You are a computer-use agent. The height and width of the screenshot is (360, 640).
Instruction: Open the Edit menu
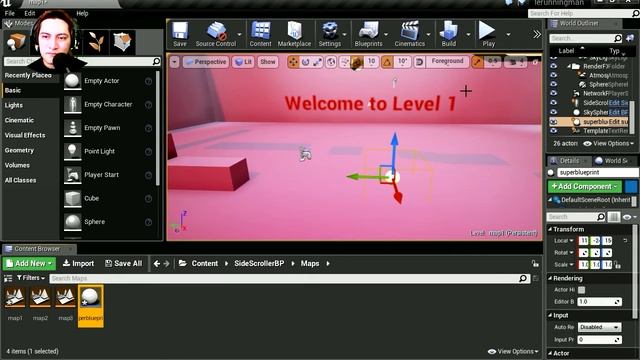point(29,13)
